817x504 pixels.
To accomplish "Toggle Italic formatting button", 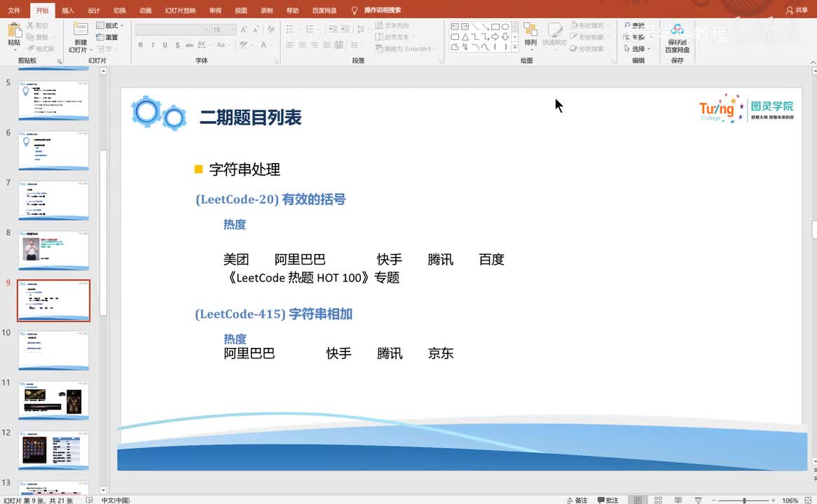I will click(x=153, y=45).
